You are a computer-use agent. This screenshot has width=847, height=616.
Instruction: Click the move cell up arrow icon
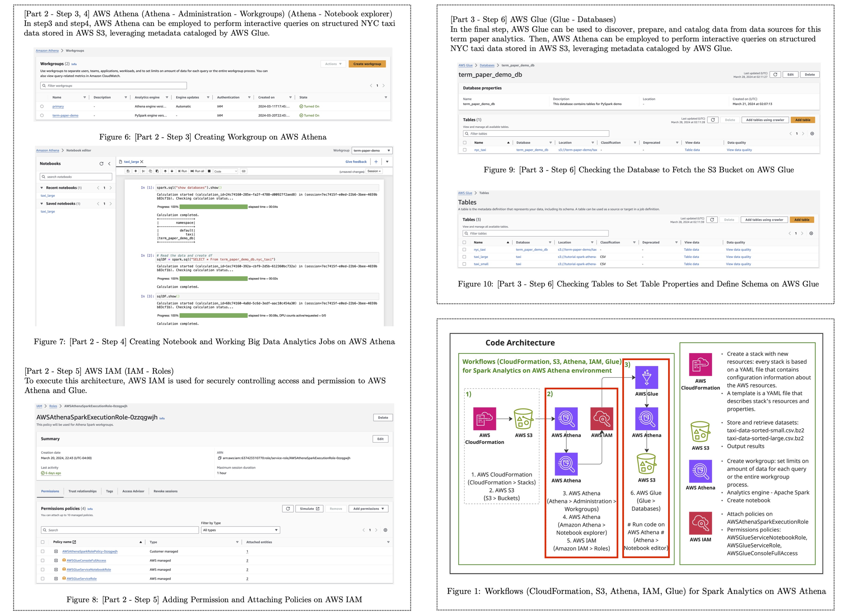165,171
